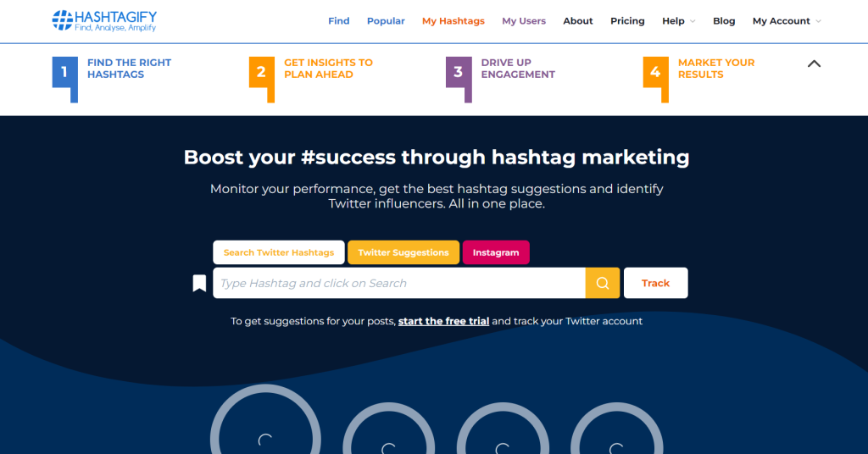This screenshot has height=454, width=868.
Task: Select step 2 orange flag icon
Action: [262, 79]
